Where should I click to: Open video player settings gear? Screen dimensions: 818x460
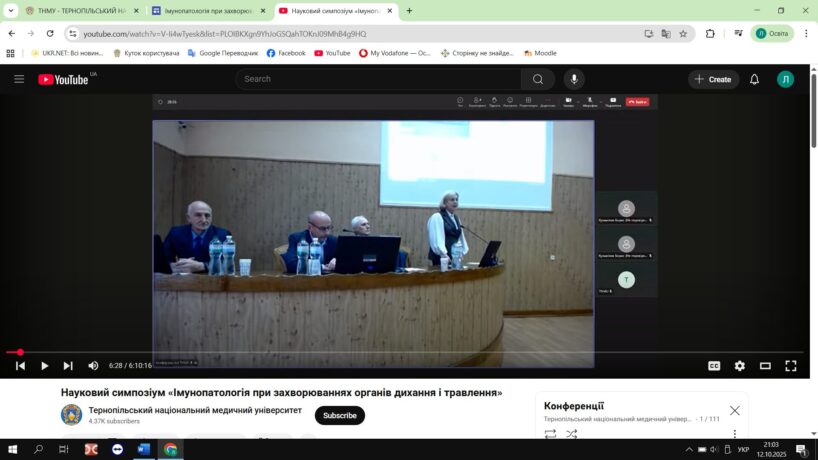[740, 366]
